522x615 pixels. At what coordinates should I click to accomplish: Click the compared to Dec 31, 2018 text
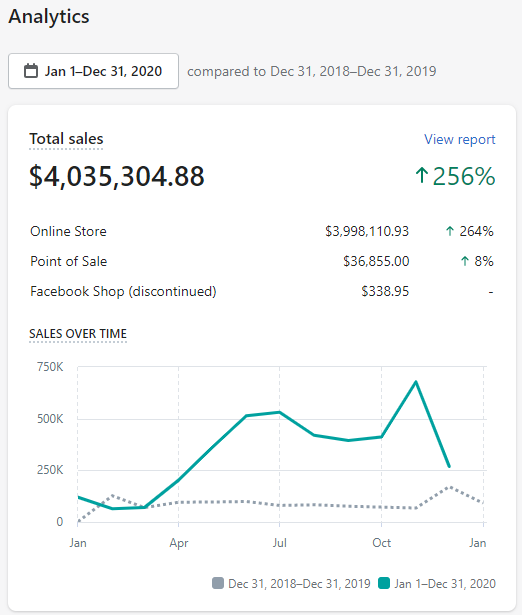pos(311,71)
